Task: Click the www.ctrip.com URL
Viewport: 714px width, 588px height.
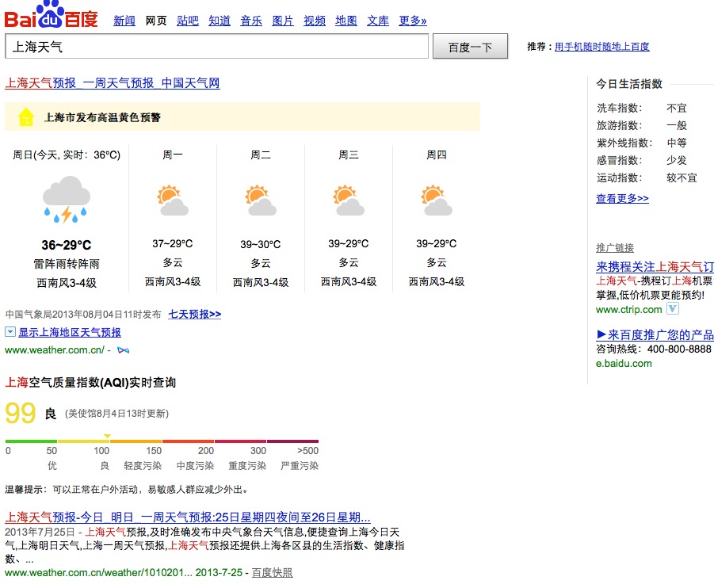Action: (x=629, y=309)
